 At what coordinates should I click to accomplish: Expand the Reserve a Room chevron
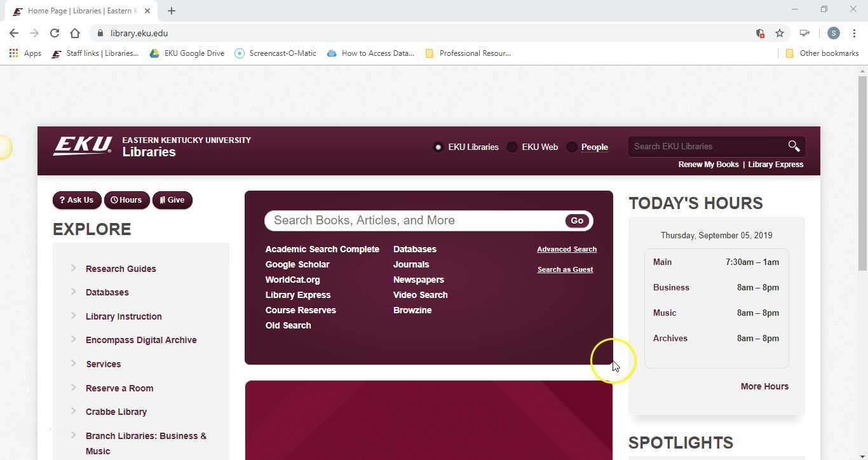coord(74,387)
